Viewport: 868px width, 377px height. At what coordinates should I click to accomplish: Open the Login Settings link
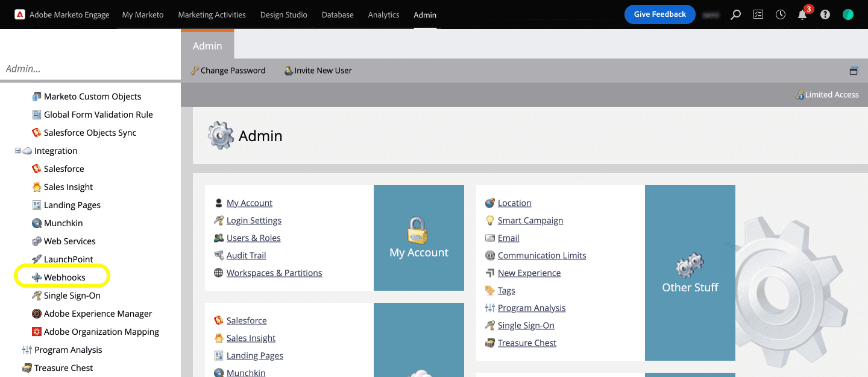tap(254, 221)
